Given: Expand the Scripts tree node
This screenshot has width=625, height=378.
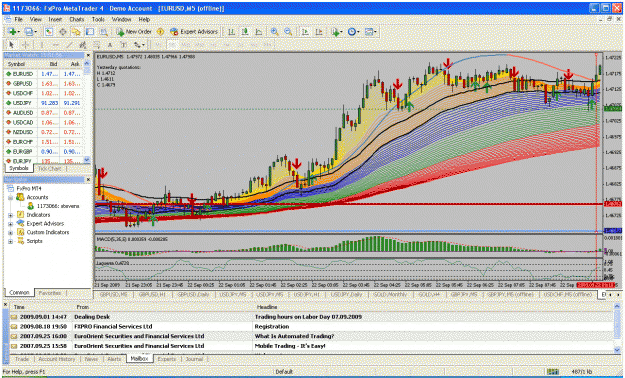Looking at the screenshot, I should pos(10,242).
